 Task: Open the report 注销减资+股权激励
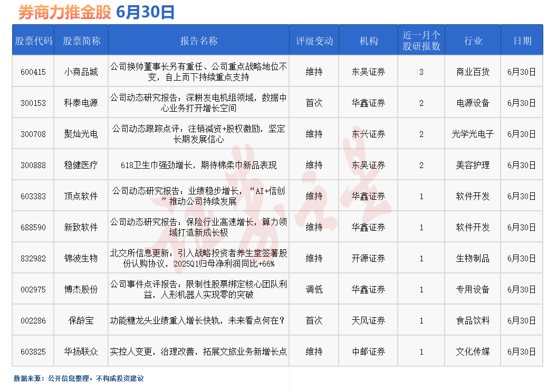tap(198, 134)
